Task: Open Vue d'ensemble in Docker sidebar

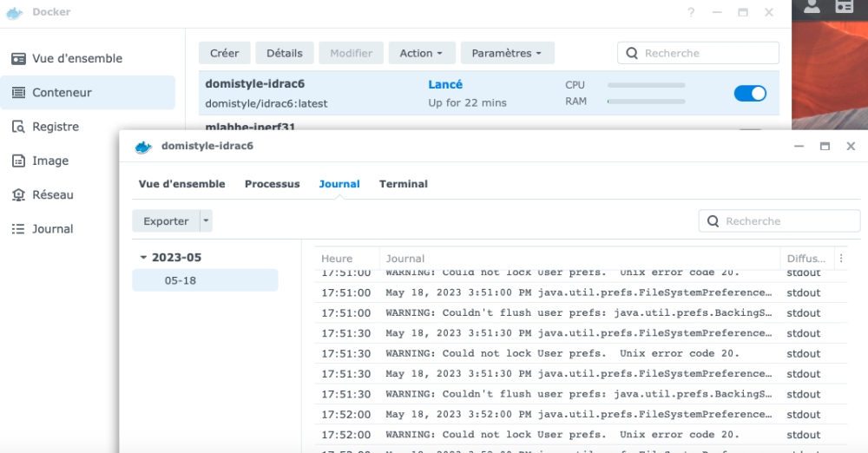Action: pyautogui.click(x=76, y=58)
